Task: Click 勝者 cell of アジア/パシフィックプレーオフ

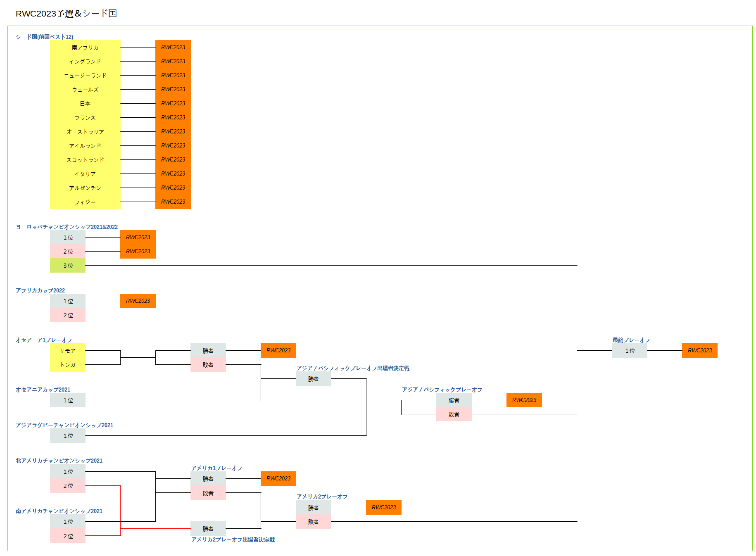Action: point(454,400)
